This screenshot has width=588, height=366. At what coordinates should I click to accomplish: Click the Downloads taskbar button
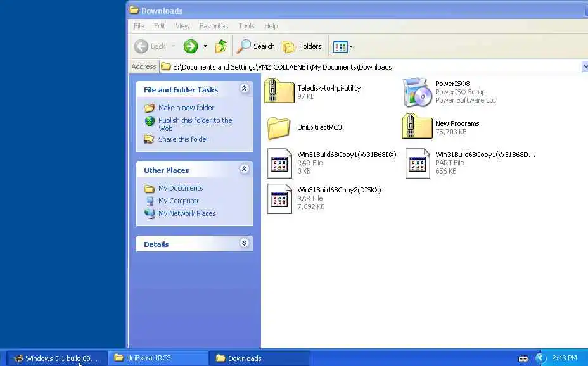[x=259, y=358]
